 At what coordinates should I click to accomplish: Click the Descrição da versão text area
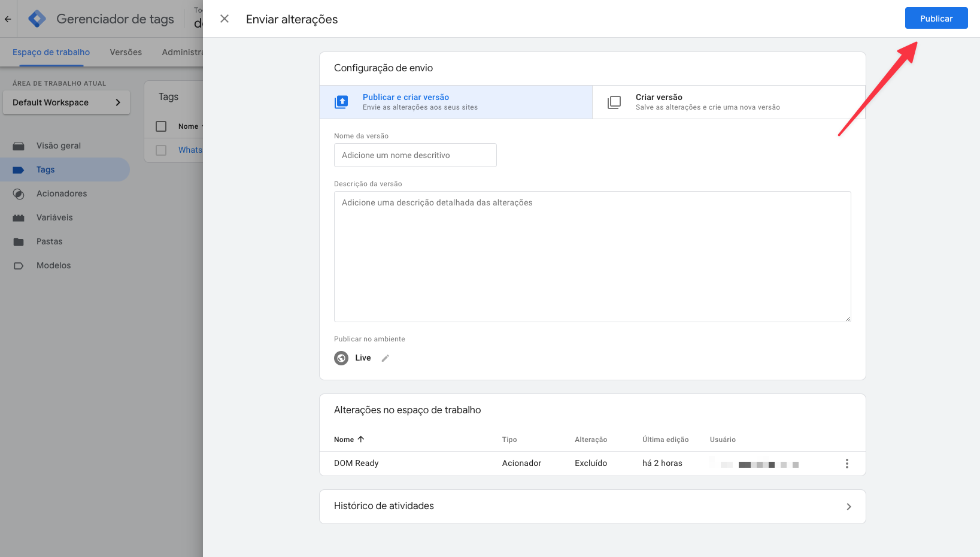[592, 256]
